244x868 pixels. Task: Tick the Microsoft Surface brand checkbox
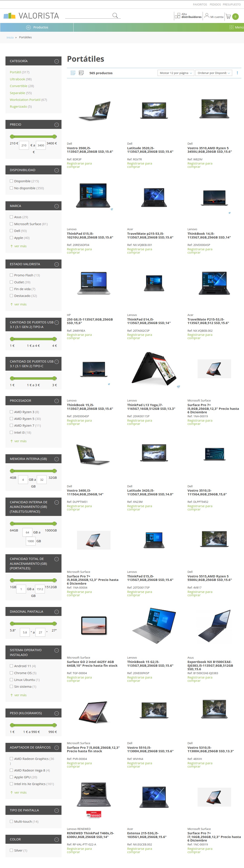(11, 224)
